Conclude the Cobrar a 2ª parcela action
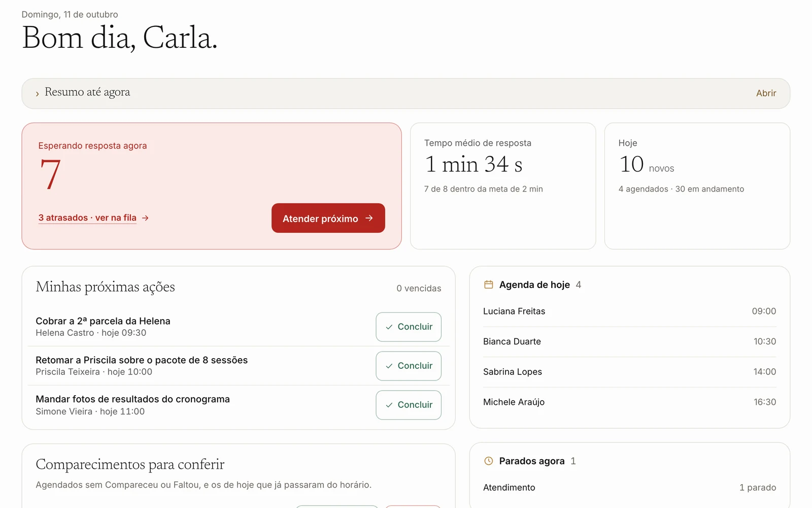The width and height of the screenshot is (812, 508). [x=409, y=327]
